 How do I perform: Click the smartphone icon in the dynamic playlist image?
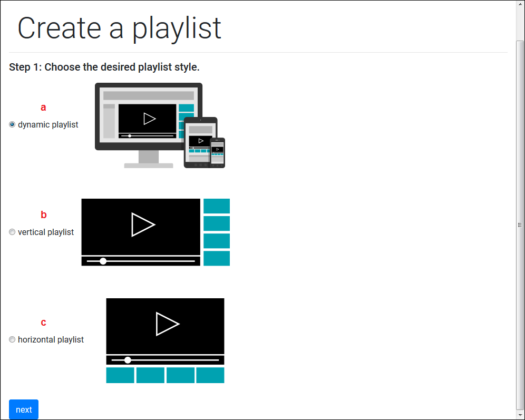point(218,153)
